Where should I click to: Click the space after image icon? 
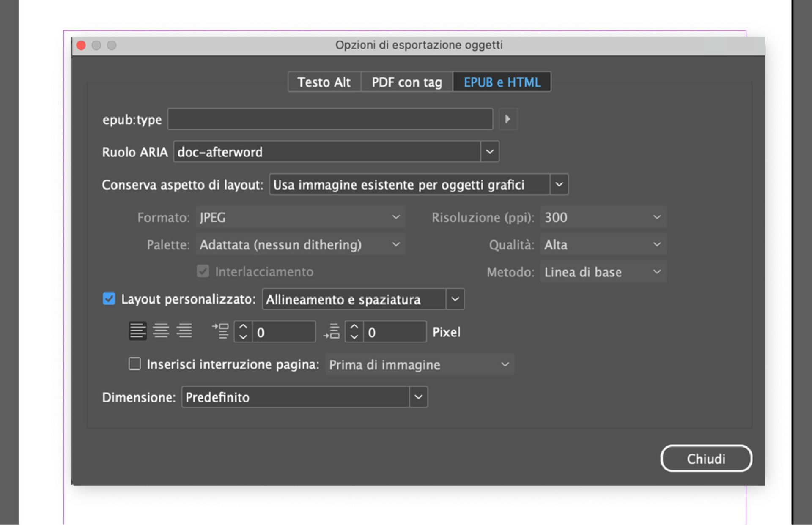[332, 331]
